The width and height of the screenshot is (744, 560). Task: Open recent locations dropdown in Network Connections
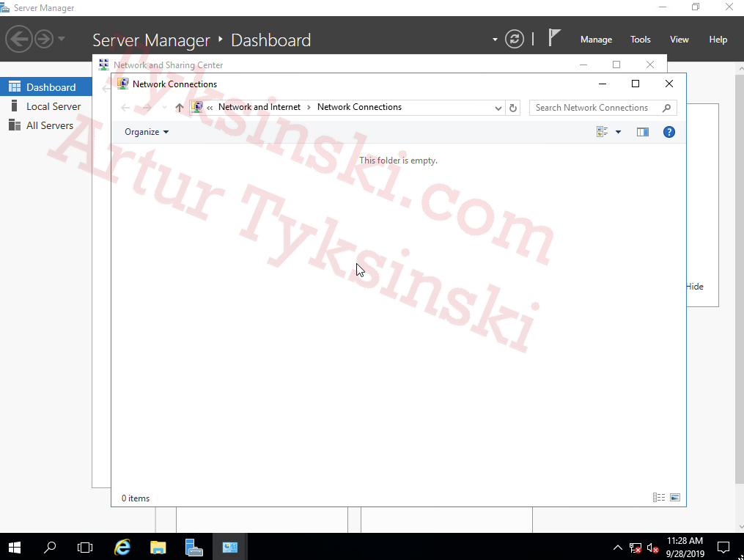coord(164,108)
